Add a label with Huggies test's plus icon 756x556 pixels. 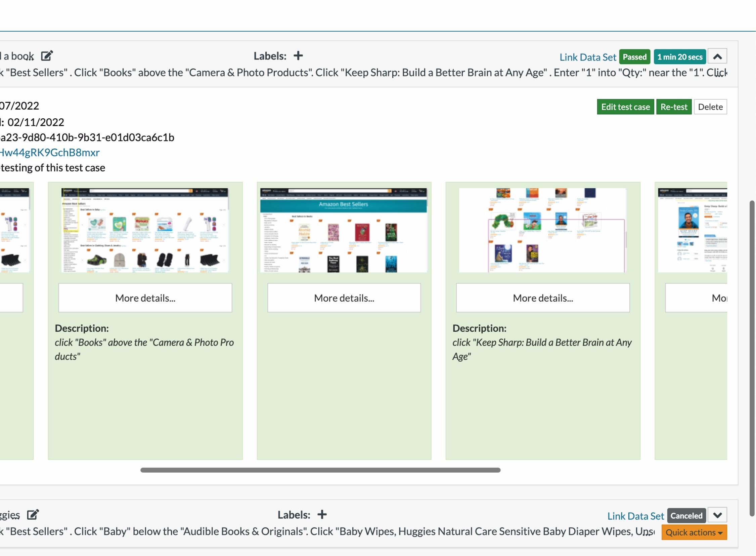pos(322,515)
